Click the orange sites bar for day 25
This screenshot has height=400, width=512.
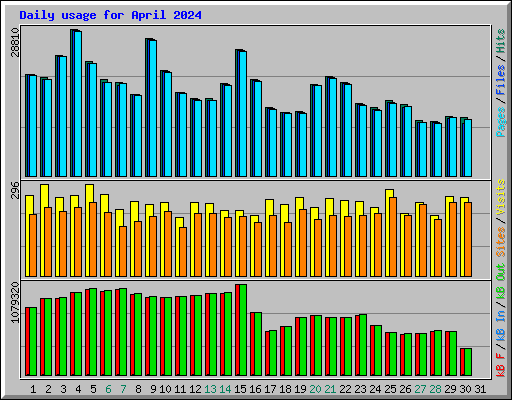tap(393, 237)
